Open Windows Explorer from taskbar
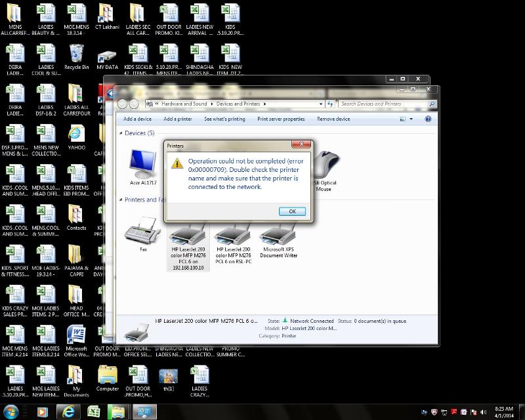Viewport: 525px width, 420px height. (118, 412)
